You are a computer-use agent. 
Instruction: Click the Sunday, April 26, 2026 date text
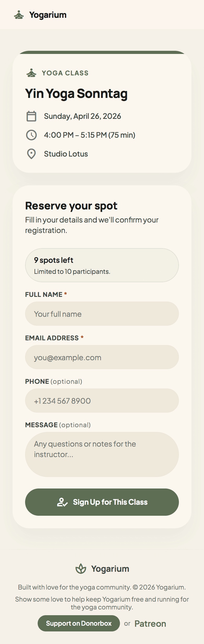pyautogui.click(x=82, y=116)
